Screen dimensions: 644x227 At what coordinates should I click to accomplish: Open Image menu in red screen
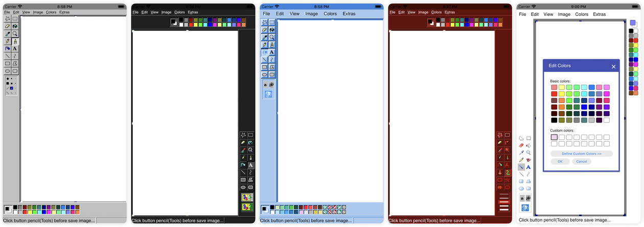click(423, 12)
